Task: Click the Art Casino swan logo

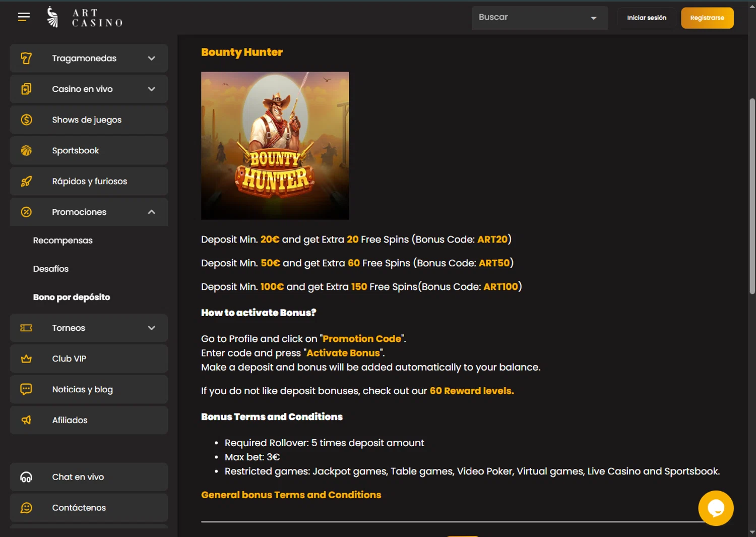Action: 52,17
